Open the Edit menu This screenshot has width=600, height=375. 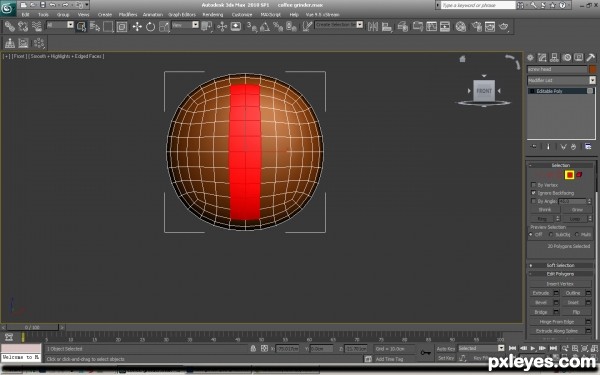coord(25,15)
